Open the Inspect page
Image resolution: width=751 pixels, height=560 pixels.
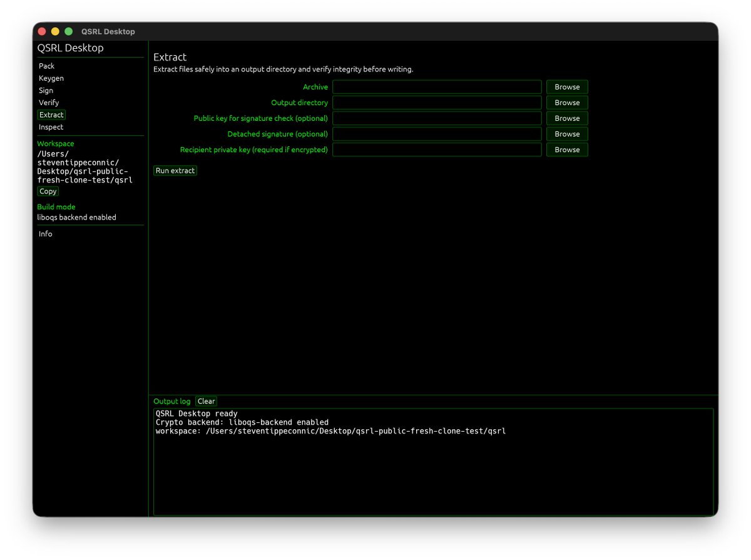(51, 127)
